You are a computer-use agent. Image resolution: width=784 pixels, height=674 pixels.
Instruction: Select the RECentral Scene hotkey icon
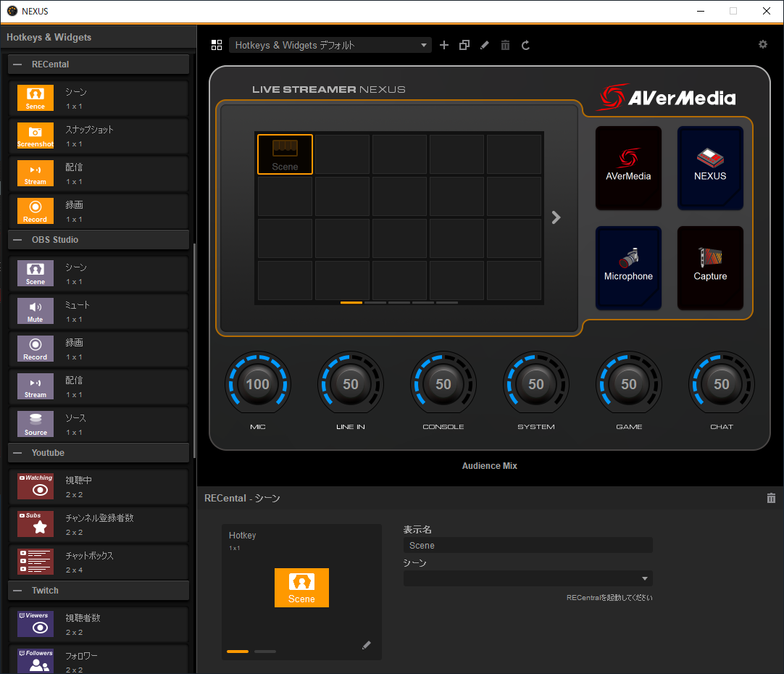[35, 98]
